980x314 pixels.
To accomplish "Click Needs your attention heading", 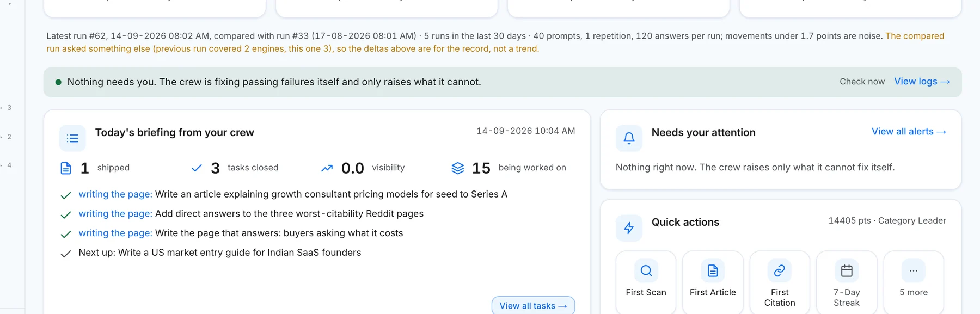I will 703,133.
